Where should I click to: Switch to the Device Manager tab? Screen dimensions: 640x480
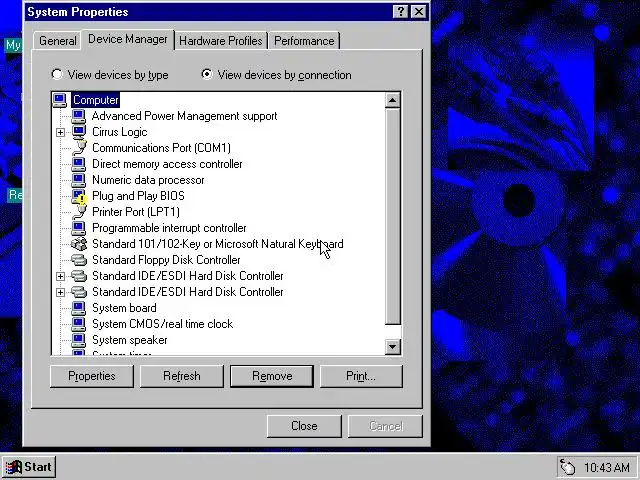click(128, 39)
